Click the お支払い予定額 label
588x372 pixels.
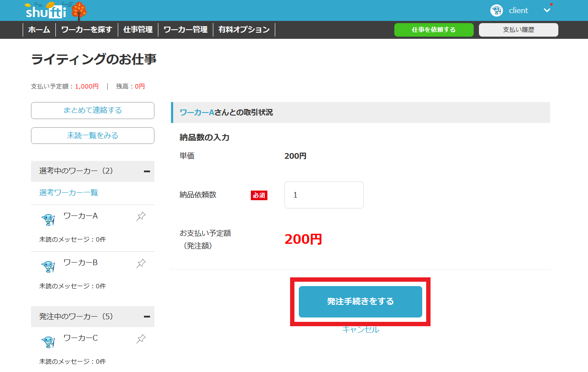coord(205,239)
